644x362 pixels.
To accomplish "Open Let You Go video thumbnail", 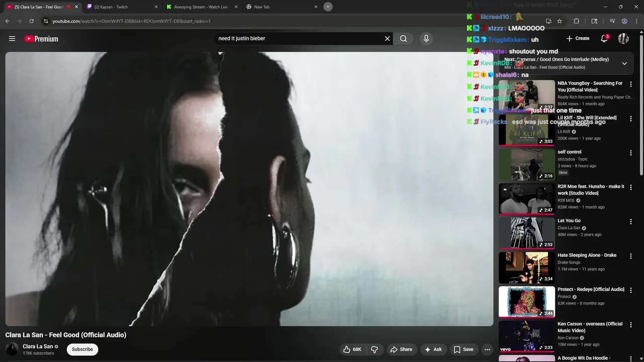I will pos(527,233).
